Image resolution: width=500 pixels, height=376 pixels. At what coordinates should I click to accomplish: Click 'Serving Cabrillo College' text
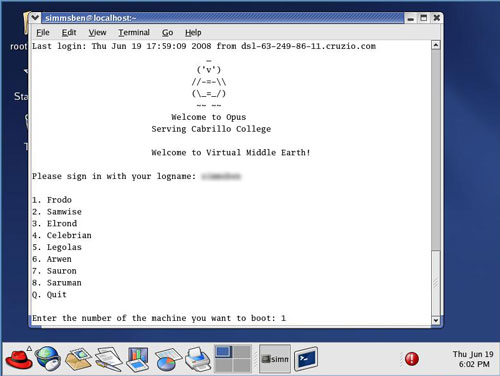pos(211,129)
